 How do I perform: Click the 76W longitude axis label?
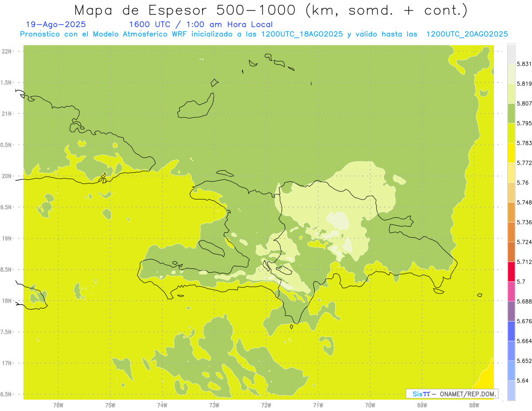coord(58,405)
